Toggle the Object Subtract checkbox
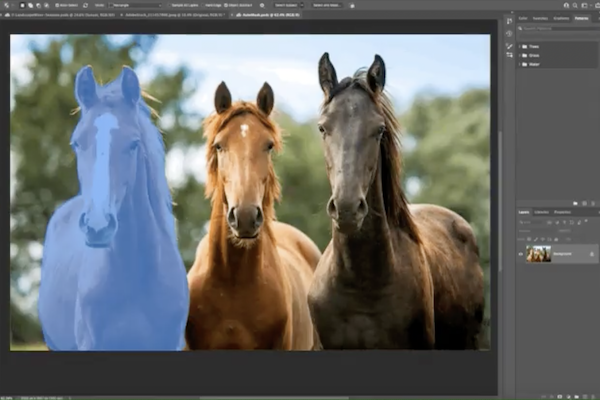600x400 pixels. [226, 5]
